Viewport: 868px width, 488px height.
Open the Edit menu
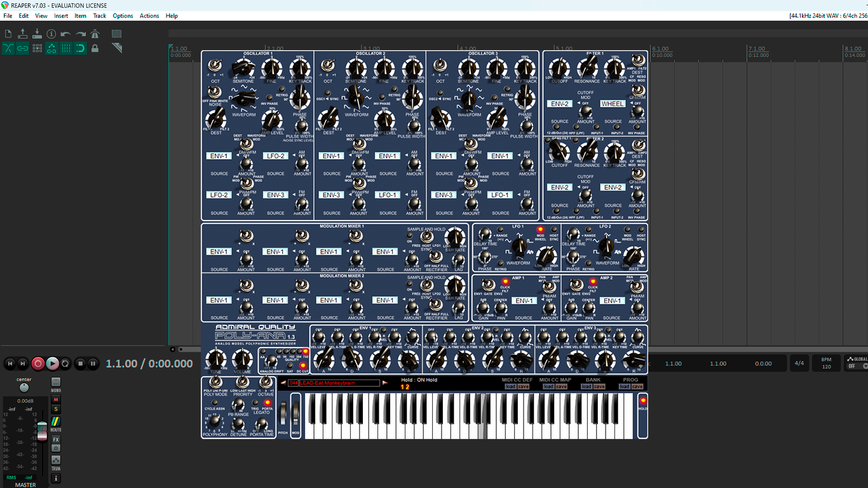tap(24, 16)
